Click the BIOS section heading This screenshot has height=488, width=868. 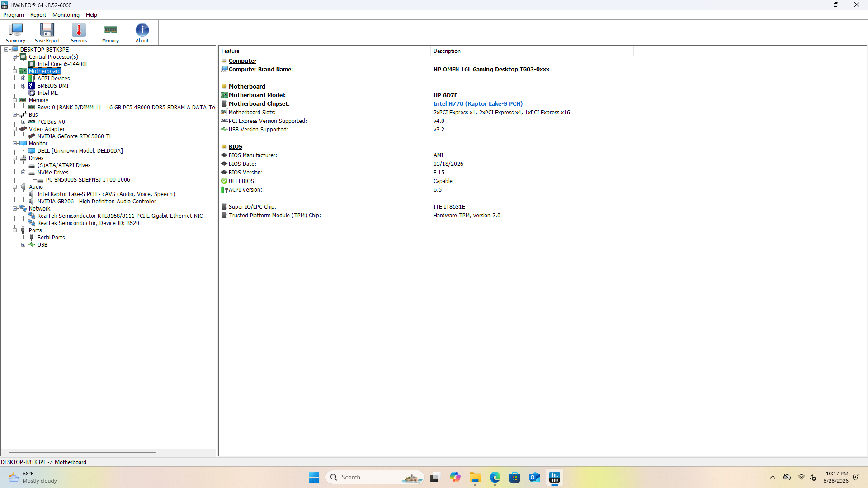coord(236,147)
